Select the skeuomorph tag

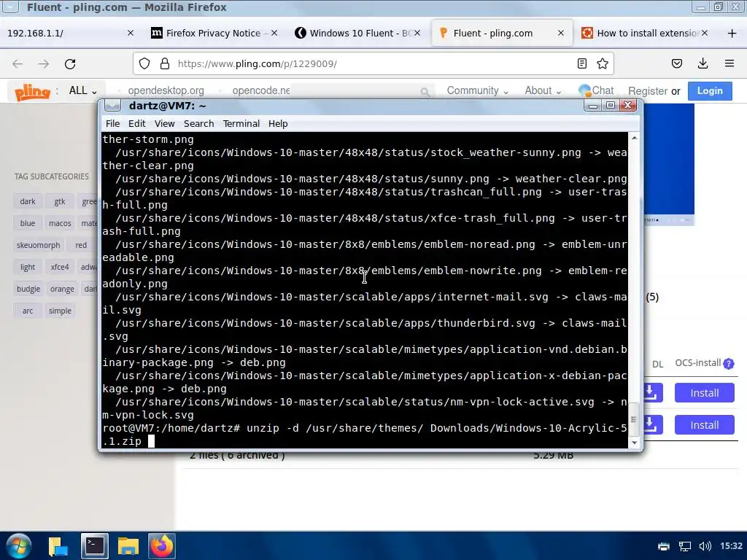[38, 245]
